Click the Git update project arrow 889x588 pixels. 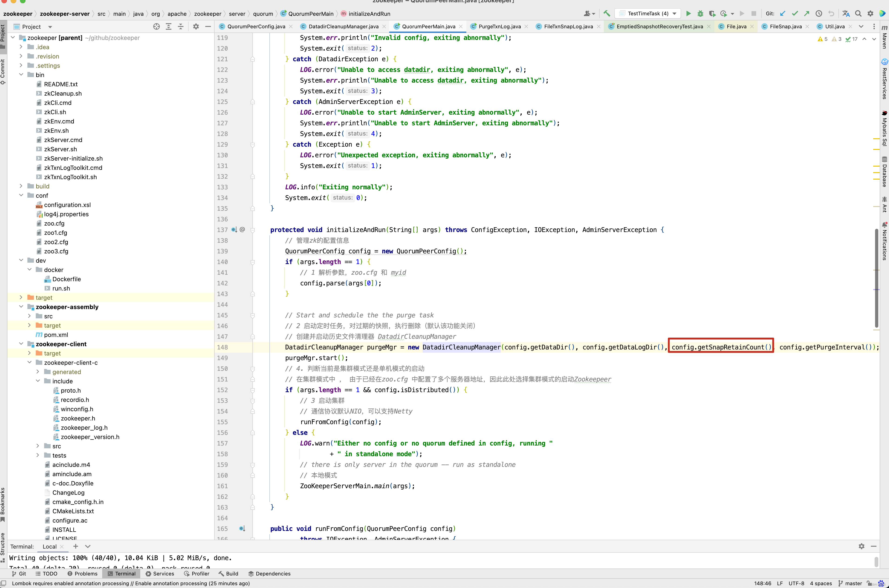tap(782, 13)
